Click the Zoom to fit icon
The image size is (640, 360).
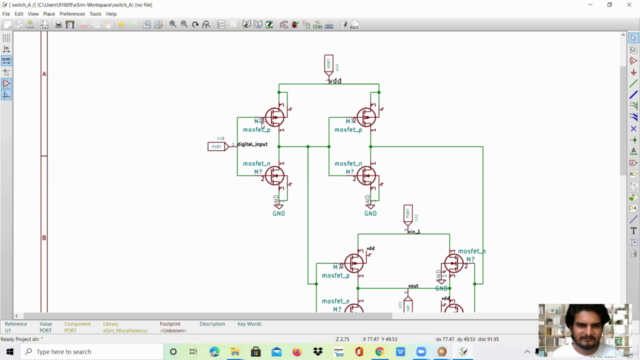(x=206, y=25)
